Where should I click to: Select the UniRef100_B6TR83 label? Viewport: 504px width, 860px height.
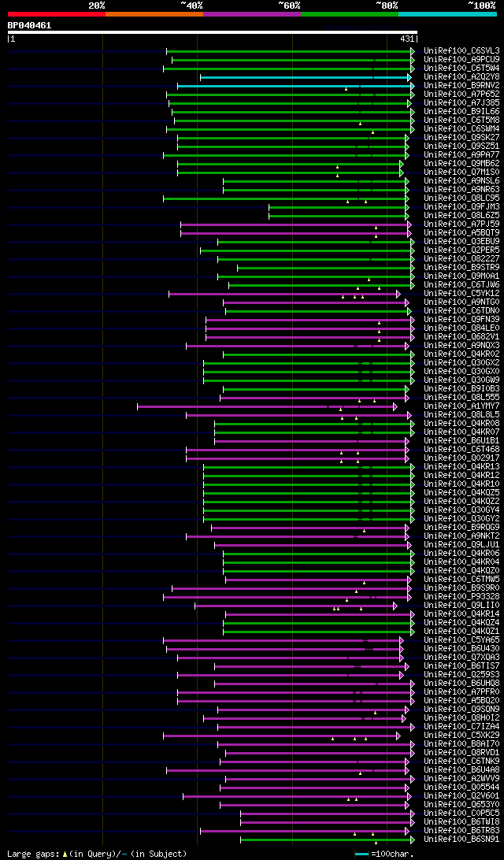461,831
